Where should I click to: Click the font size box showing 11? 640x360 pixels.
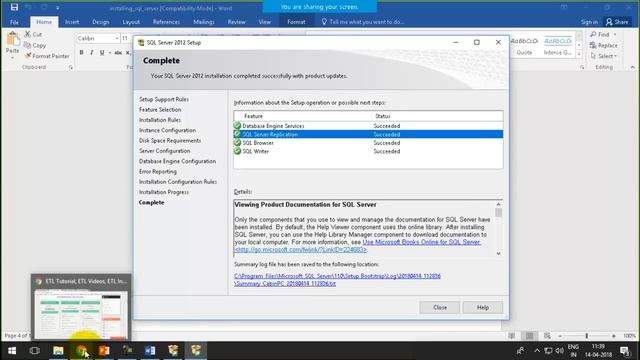(126, 38)
